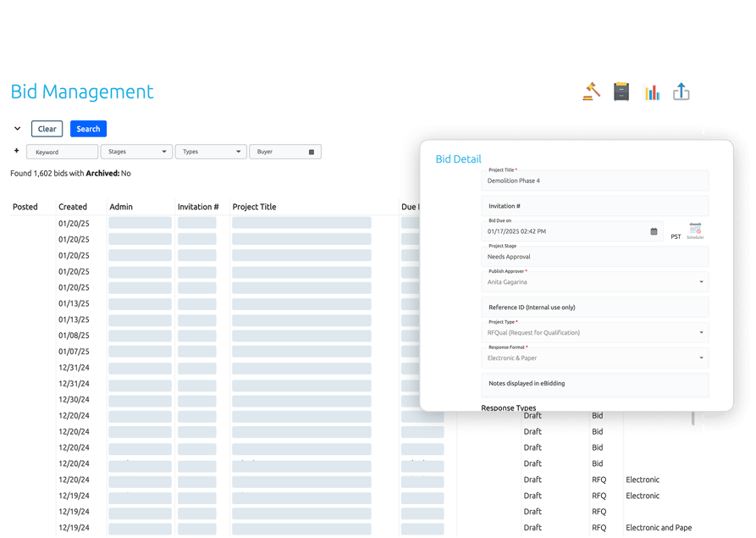Image resolution: width=756 pixels, height=538 pixels.
Task: Click the PST timezone label
Action: click(x=676, y=237)
